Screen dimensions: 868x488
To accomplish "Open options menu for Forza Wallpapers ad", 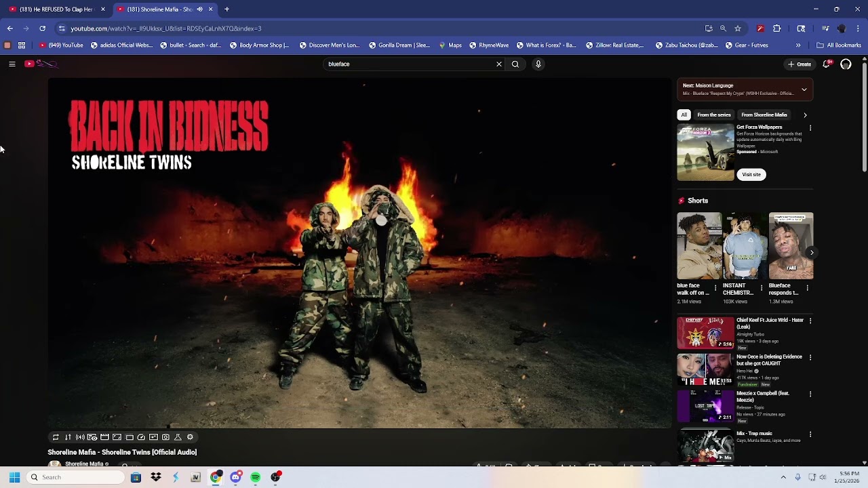I will pyautogui.click(x=810, y=128).
